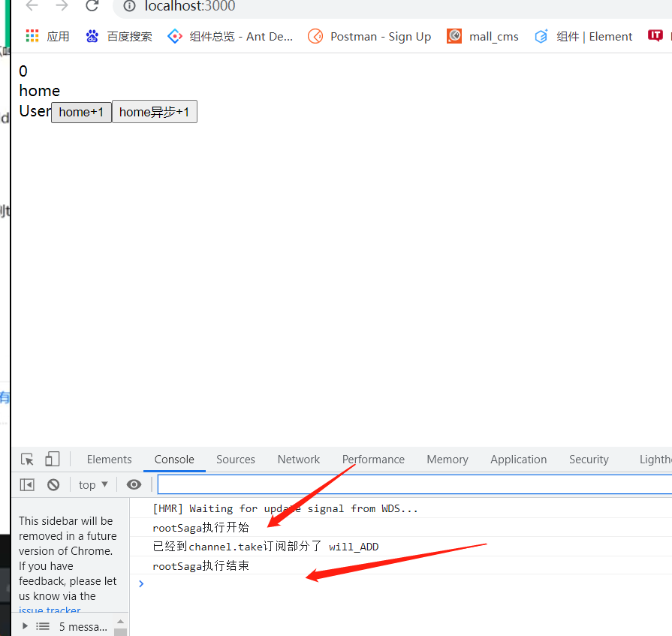Open the Postman - Sign Up bookmark
Image resolution: width=672 pixels, height=636 pixels.
click(x=369, y=37)
